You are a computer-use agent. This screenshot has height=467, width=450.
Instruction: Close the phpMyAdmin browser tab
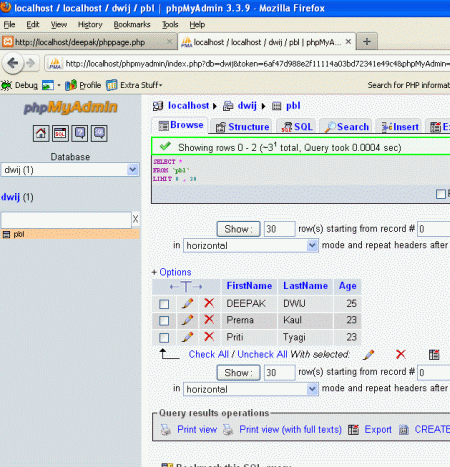tap(348, 42)
